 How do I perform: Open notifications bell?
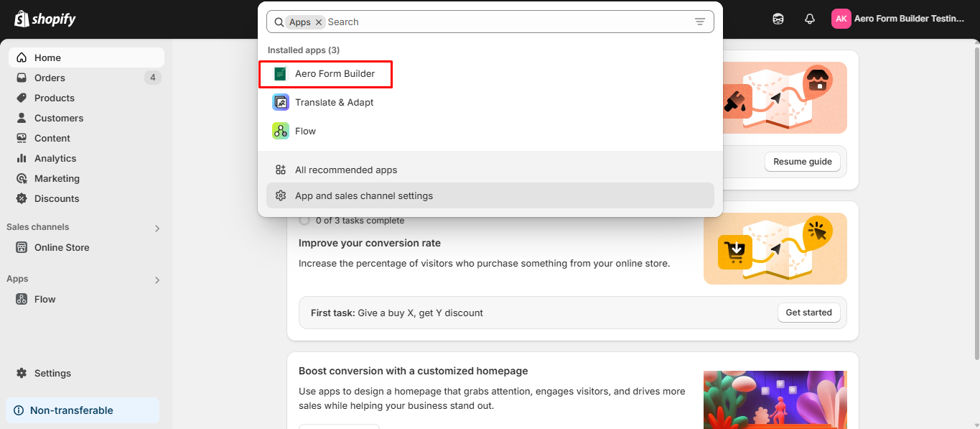810,19
